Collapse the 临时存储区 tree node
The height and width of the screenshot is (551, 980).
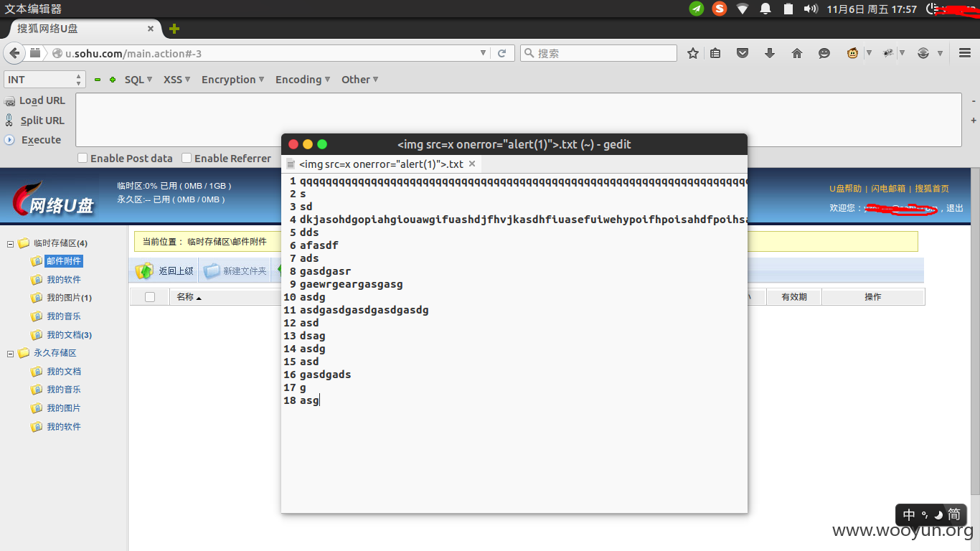click(x=10, y=244)
